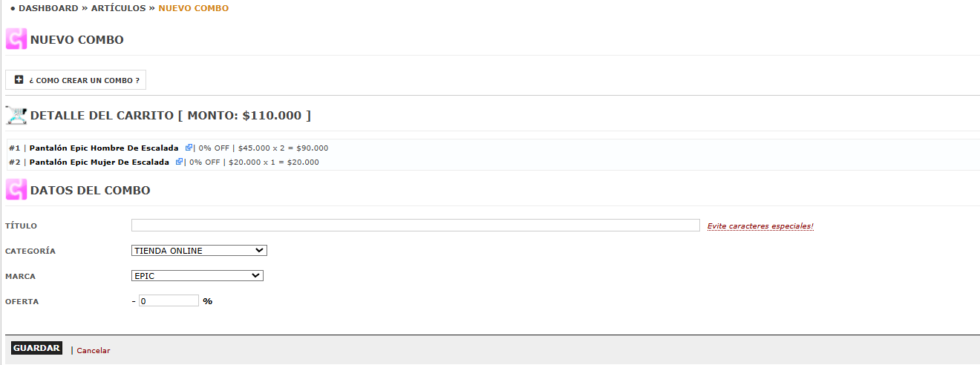Click the Título text field
Screen dimensions: 980x365
pyautogui.click(x=416, y=225)
